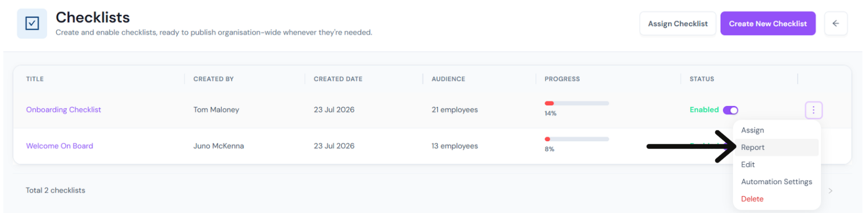The image size is (868, 213).
Task: Go to next page chevron
Action: [x=831, y=191]
